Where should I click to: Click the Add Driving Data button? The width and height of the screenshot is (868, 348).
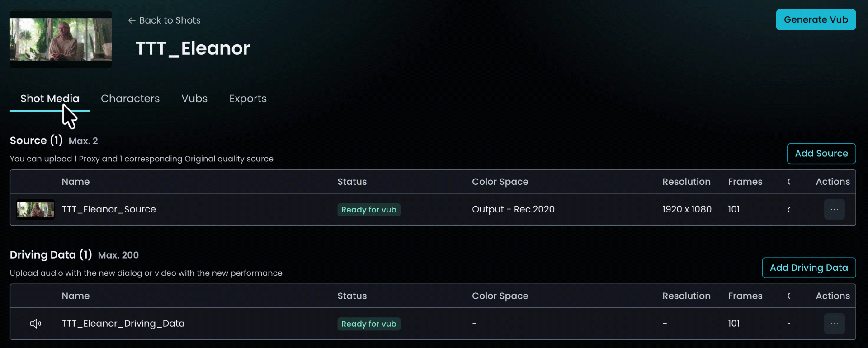point(809,268)
